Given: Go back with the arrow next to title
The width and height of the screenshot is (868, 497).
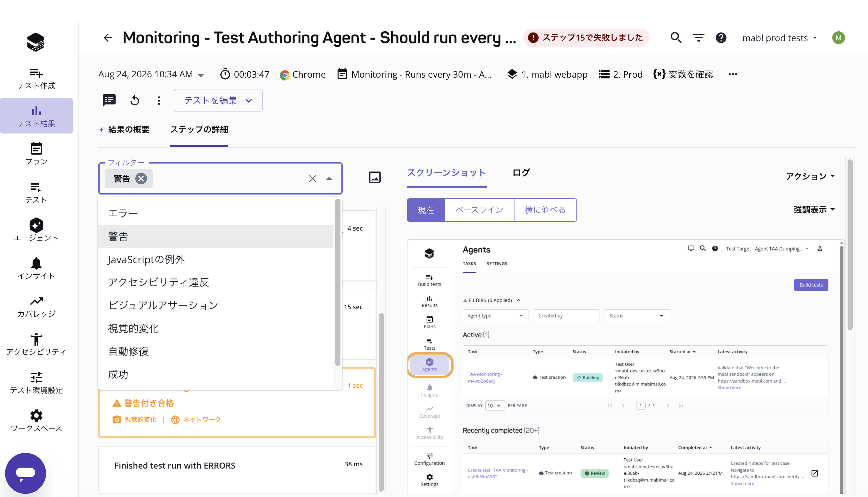Looking at the screenshot, I should click(x=108, y=38).
